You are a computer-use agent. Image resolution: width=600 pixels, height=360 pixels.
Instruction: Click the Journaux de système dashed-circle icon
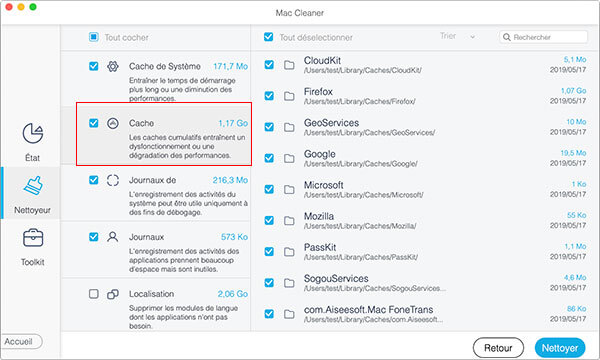(x=112, y=180)
